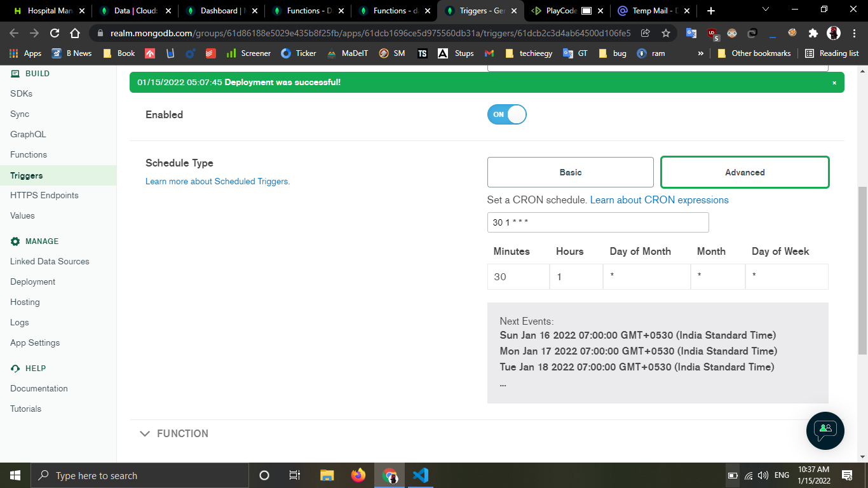Open Functions in the sidebar

coord(29,154)
